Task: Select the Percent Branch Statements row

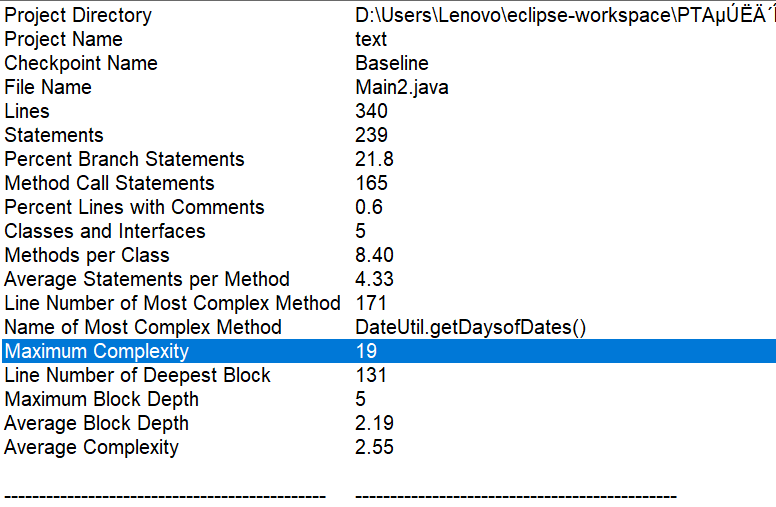Action: 124,159
